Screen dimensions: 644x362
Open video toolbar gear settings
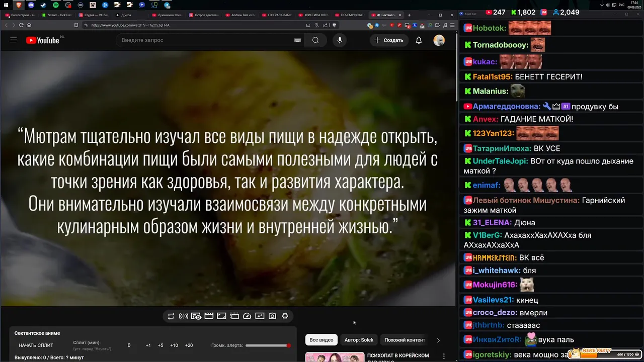point(285,316)
